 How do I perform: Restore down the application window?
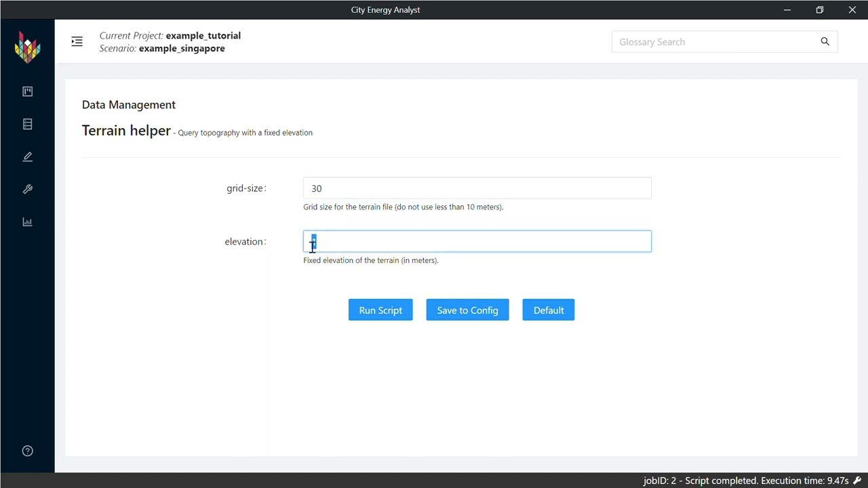tap(820, 9)
